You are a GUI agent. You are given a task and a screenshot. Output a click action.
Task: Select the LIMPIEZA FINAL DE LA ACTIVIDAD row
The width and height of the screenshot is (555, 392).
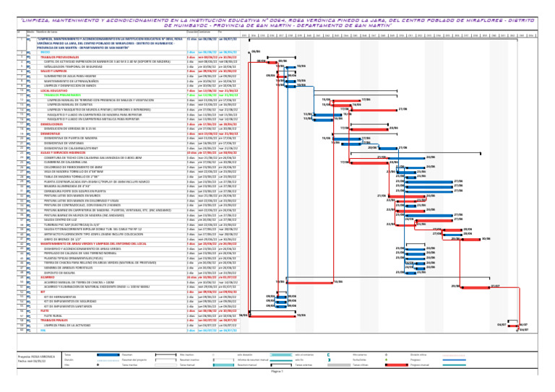129,325
